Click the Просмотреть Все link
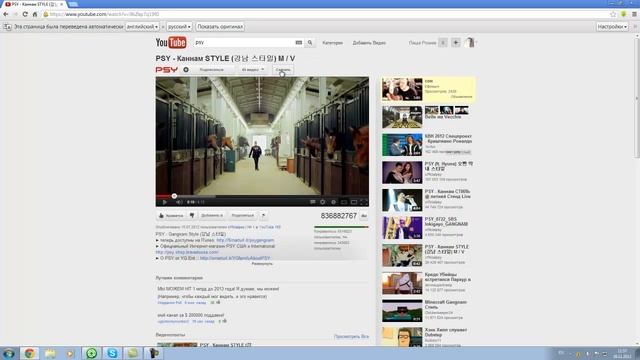This screenshot has height=360, width=640. click(x=351, y=337)
